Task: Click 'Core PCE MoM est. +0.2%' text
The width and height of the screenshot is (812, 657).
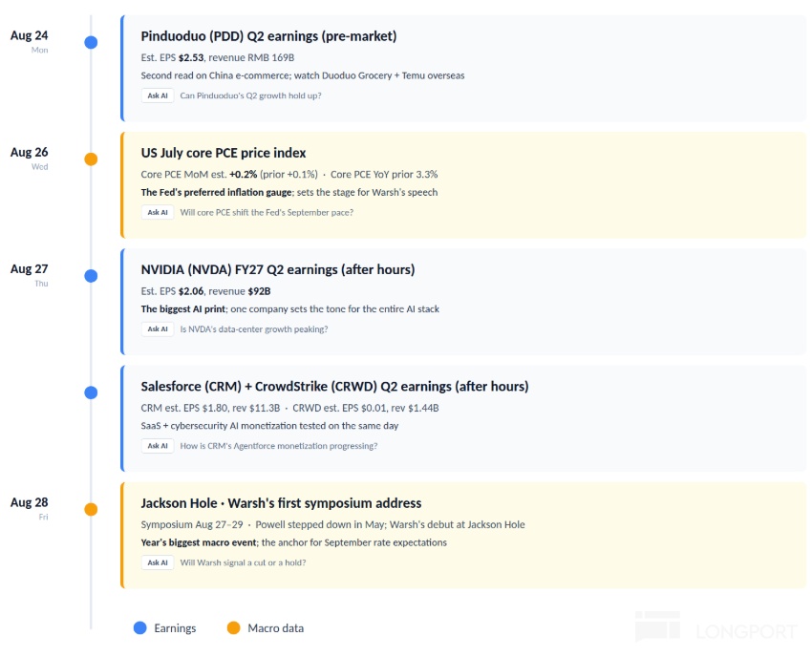Action: tap(199, 175)
